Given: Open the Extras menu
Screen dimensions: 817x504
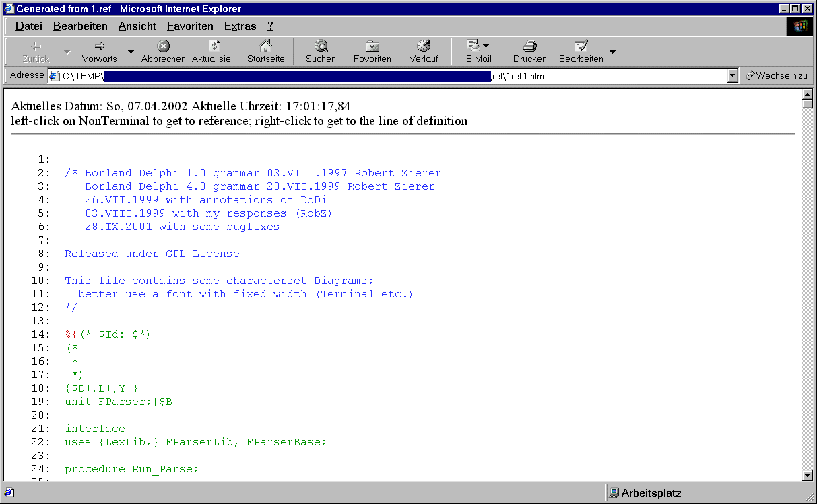Looking at the screenshot, I should [240, 26].
